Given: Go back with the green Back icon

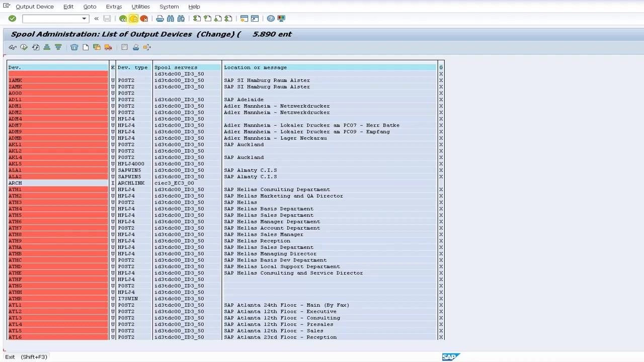Looking at the screenshot, I should (123, 19).
